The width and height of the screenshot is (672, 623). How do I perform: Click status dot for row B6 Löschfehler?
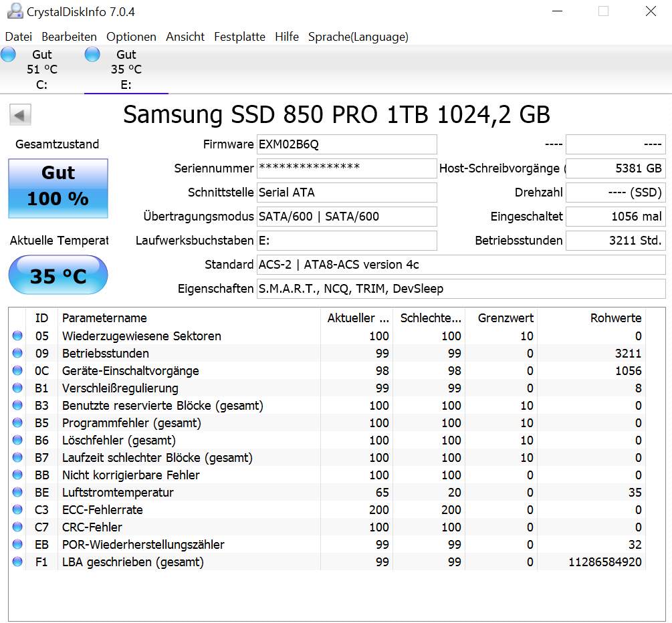17,440
